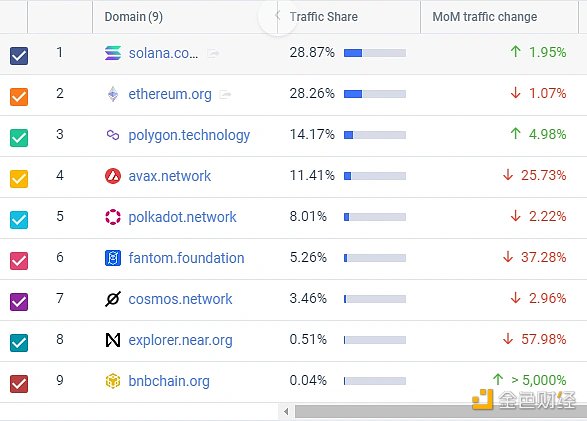The height and width of the screenshot is (421, 587).
Task: Click the horizontal scrollbar left arrow
Action: tap(286, 412)
